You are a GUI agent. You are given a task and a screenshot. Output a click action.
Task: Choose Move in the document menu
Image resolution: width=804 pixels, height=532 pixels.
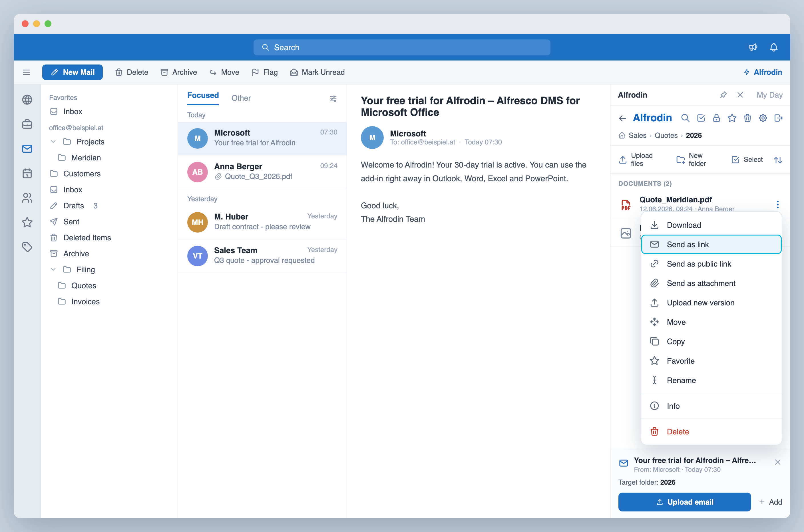711,322
